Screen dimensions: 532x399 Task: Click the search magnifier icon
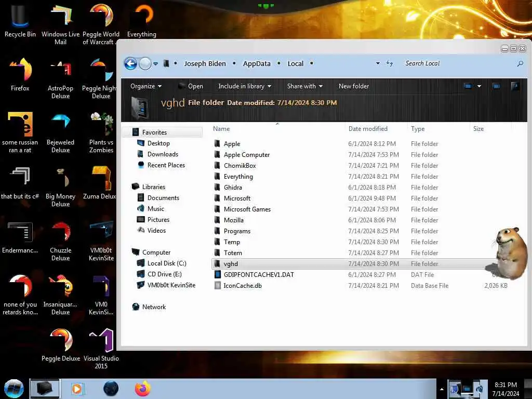(520, 63)
